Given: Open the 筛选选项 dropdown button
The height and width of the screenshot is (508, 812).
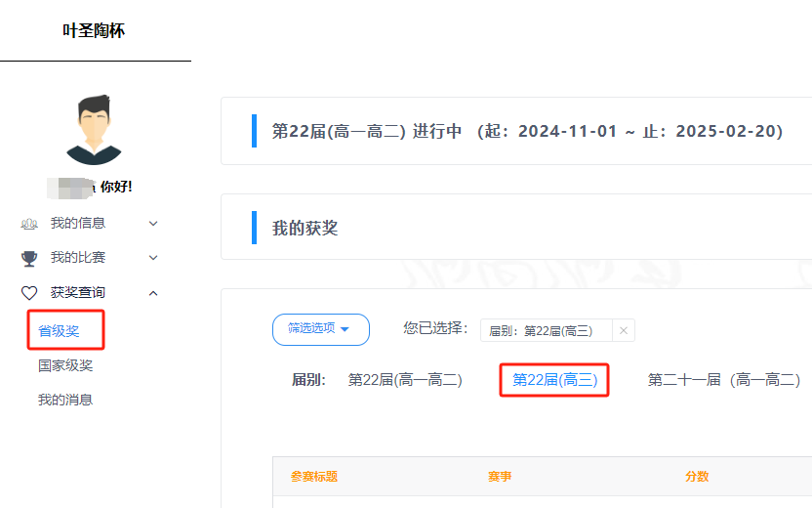Looking at the screenshot, I should coord(320,329).
